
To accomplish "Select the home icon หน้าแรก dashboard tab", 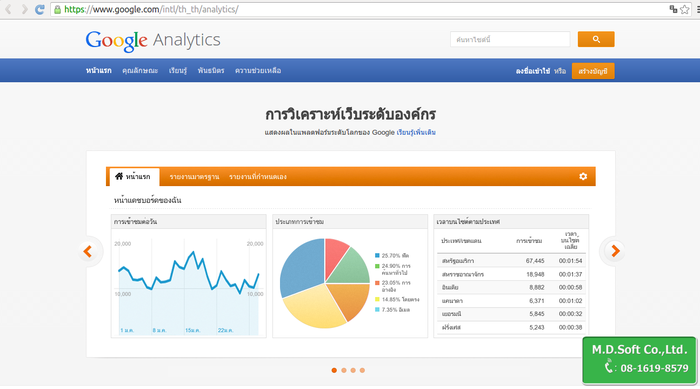I will coord(133,176).
